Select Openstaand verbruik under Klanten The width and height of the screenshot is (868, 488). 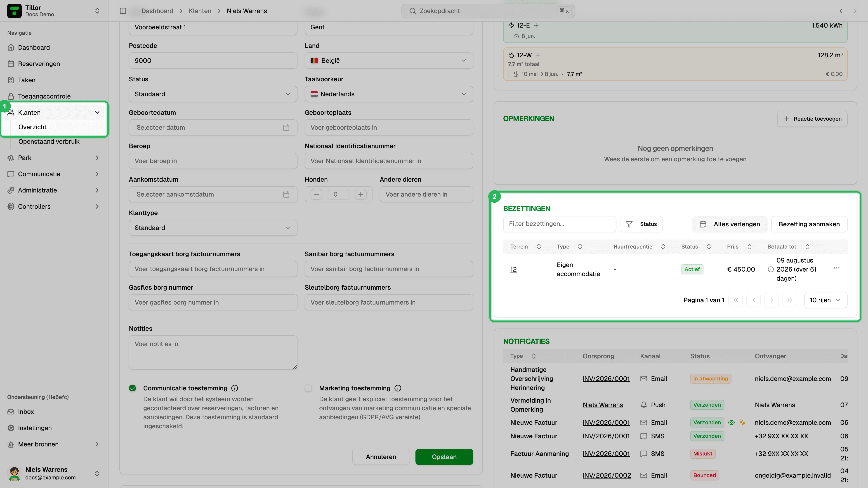click(x=49, y=141)
